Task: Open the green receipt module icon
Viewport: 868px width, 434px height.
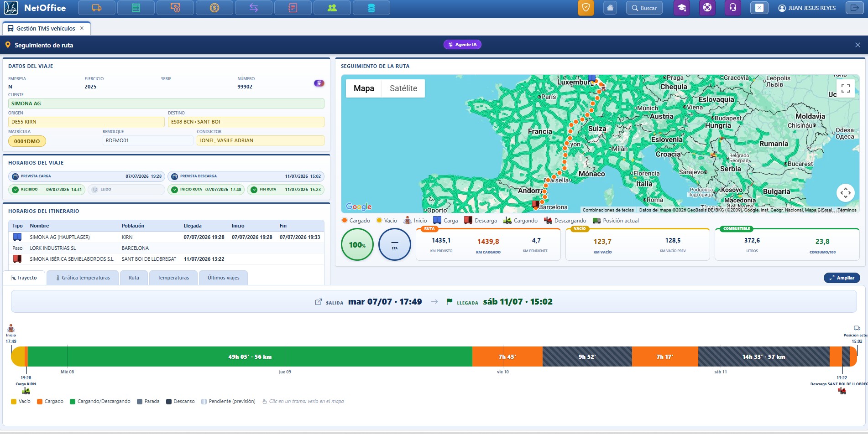Action: tap(136, 8)
